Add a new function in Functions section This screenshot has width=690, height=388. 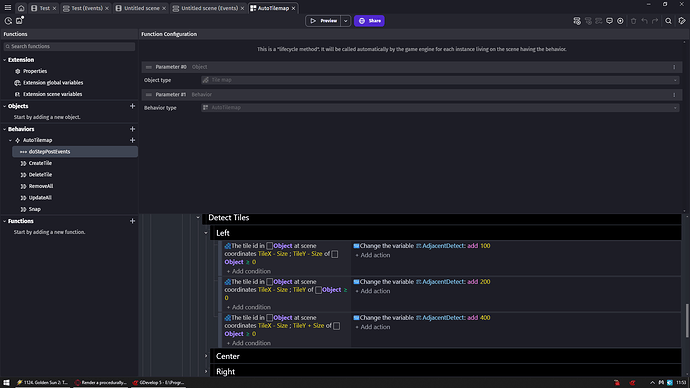point(132,221)
